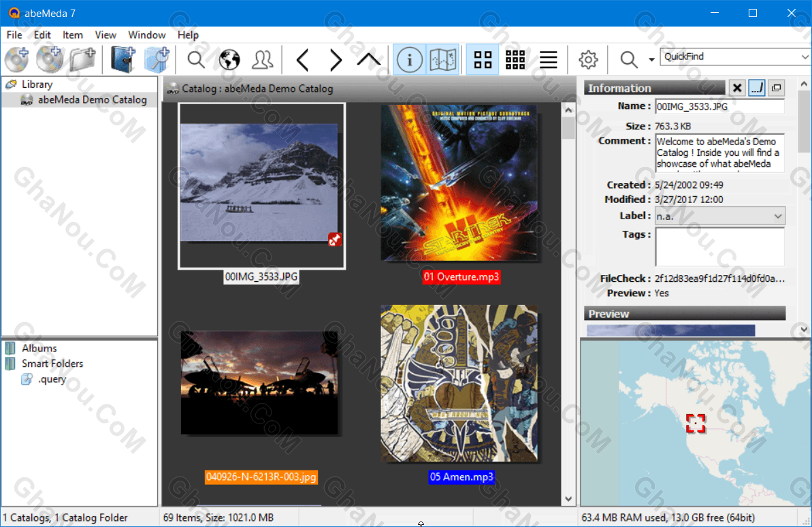Click the FileCheck hash value
This screenshot has width=812, height=527.
719,278
